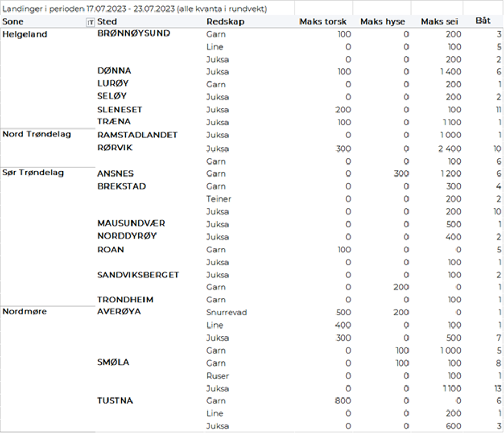Click the Båt column header
Viewport: 504px width, 433px height.
(483, 21)
